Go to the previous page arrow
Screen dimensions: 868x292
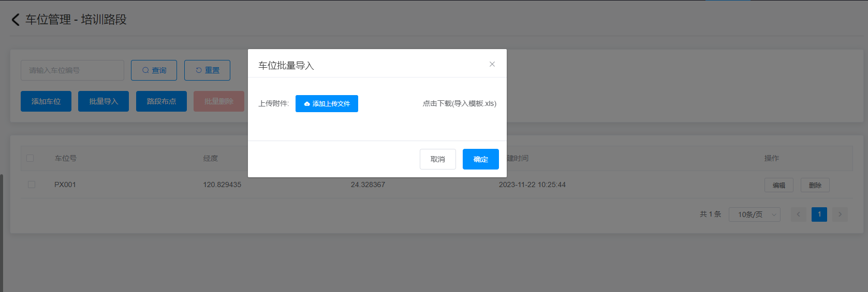[x=798, y=214]
